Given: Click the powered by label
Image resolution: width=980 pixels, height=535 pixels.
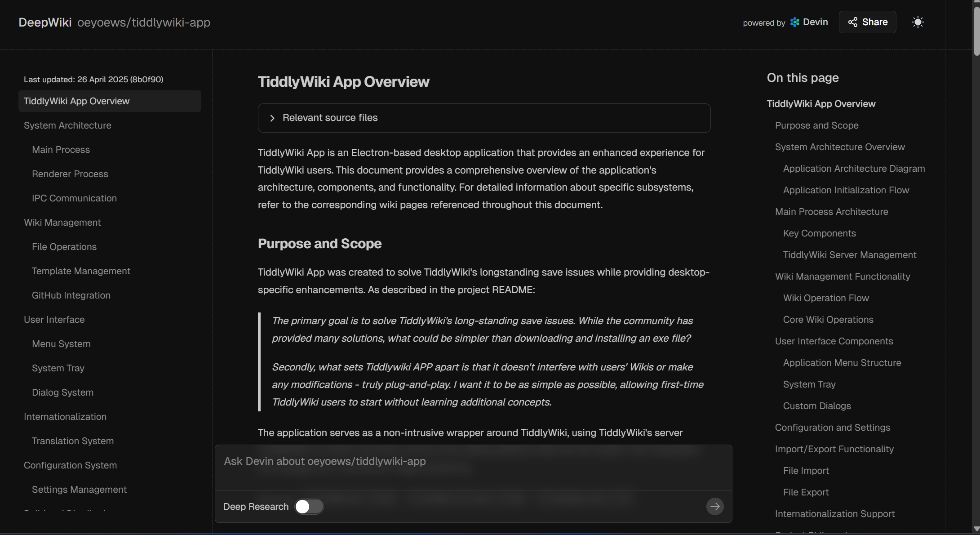Looking at the screenshot, I should coord(764,23).
